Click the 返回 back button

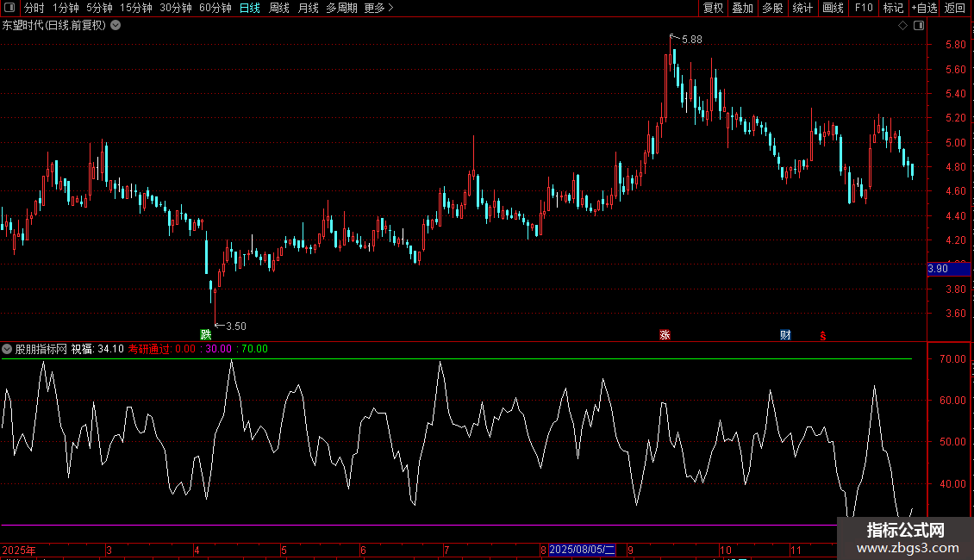pos(955,8)
